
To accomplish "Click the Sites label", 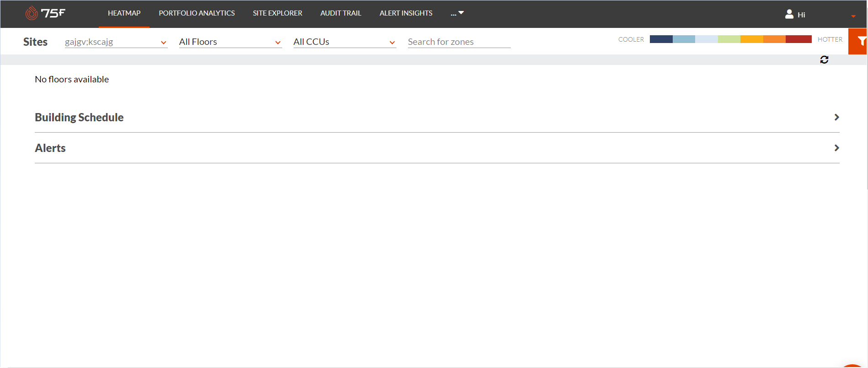I will (35, 42).
